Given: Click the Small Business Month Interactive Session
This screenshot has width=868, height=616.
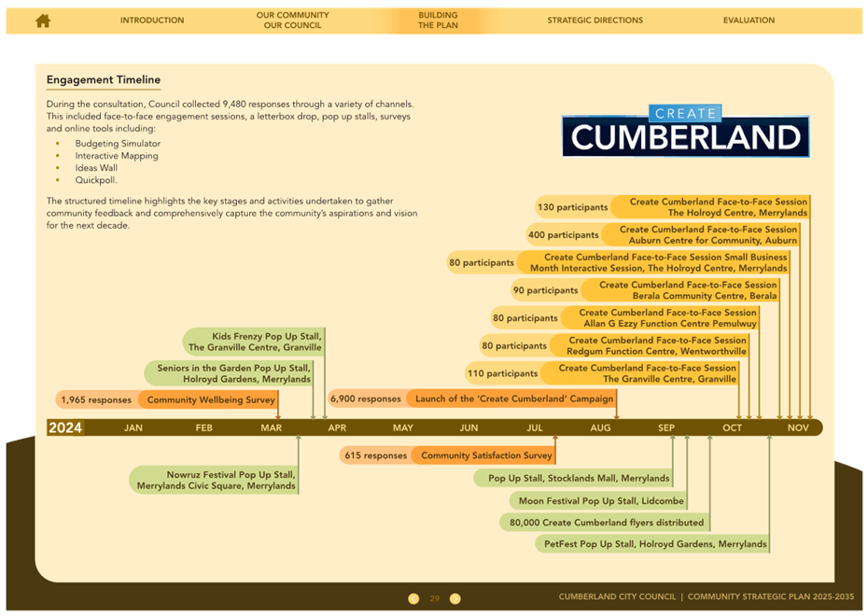Looking at the screenshot, I should click(x=653, y=262).
